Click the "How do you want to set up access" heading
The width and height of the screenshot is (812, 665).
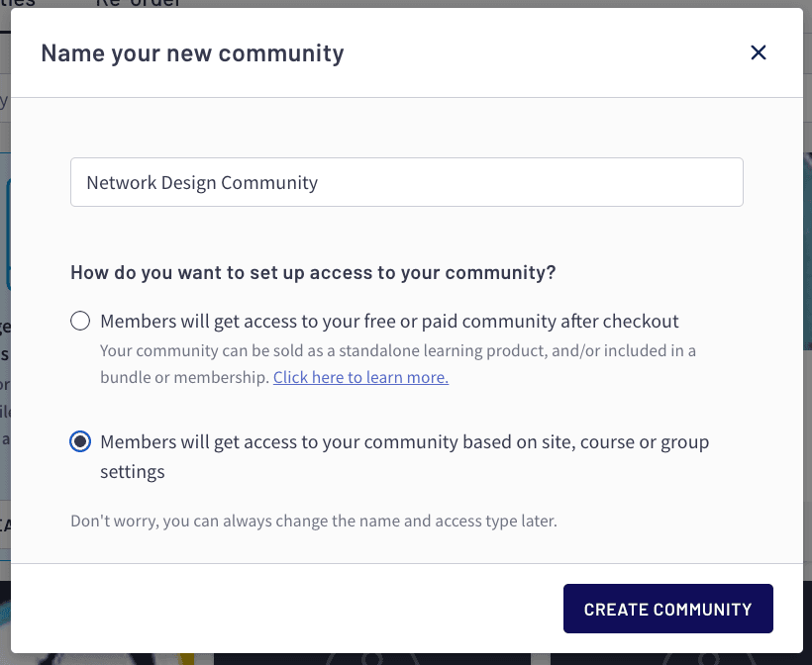[x=313, y=273]
